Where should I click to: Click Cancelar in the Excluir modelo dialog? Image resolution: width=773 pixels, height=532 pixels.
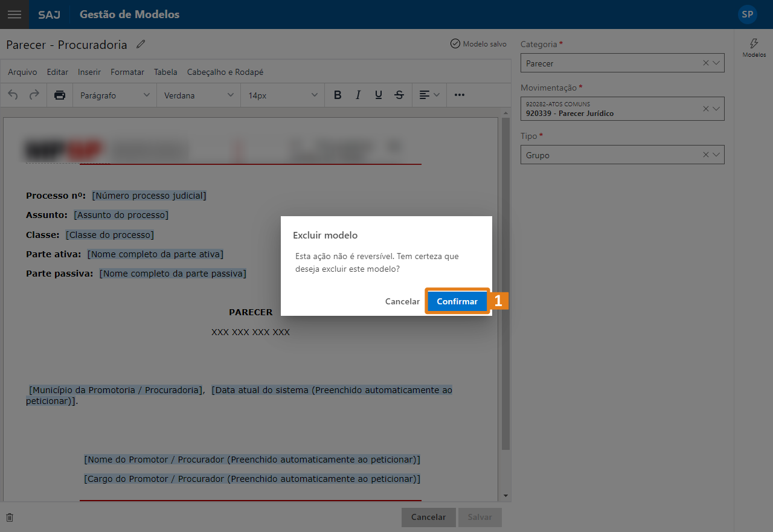tap(402, 301)
